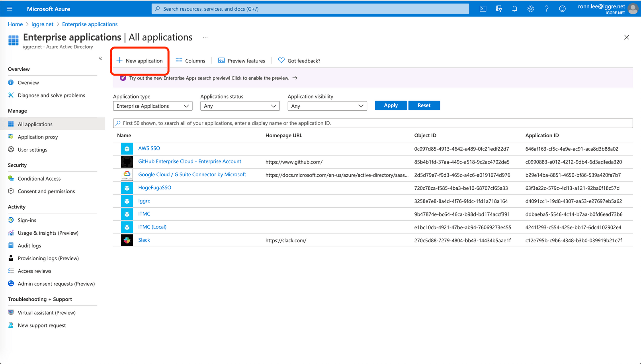Viewport: 641px width, 364px height.
Task: Click the https://slack.com/ homepage URL cell
Action: [286, 241]
